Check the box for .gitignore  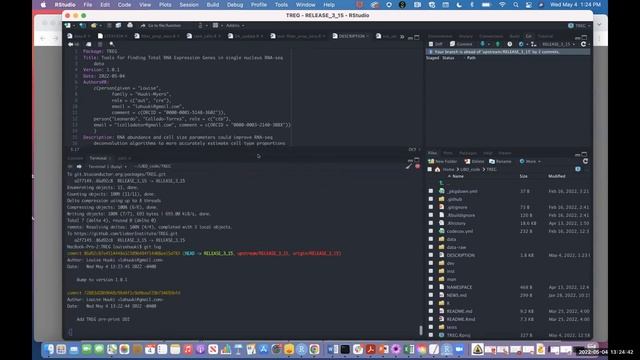pyautogui.click(x=431, y=207)
